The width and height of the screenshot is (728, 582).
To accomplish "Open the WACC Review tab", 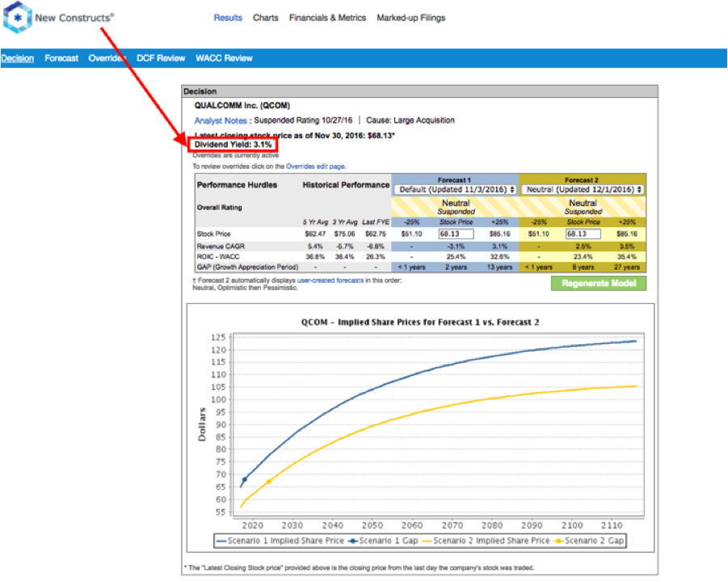I will tap(224, 58).
